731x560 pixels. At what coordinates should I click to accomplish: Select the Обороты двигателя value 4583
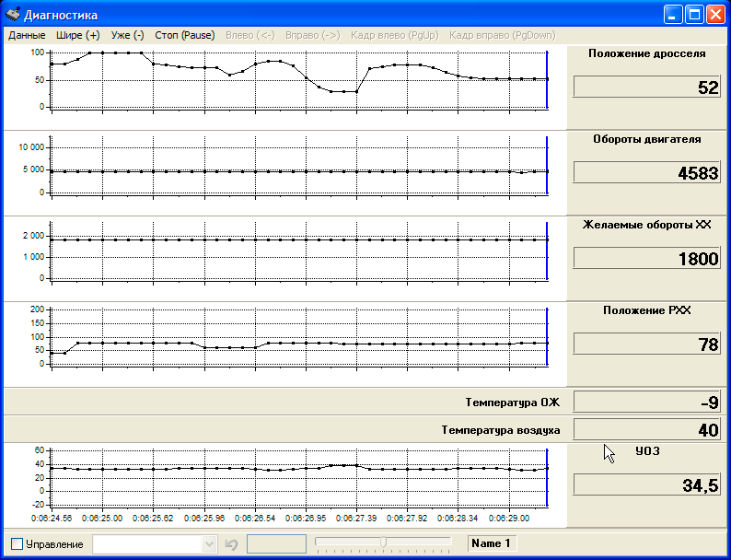tap(646, 173)
